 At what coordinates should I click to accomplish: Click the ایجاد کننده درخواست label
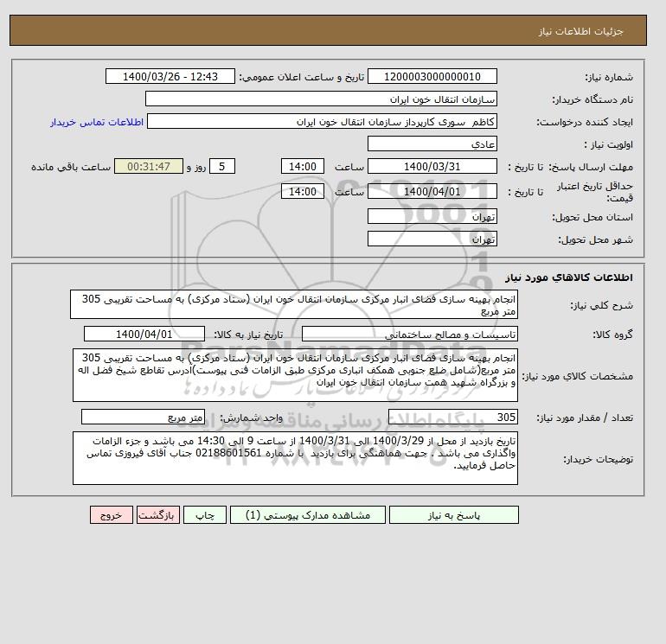pos(585,122)
